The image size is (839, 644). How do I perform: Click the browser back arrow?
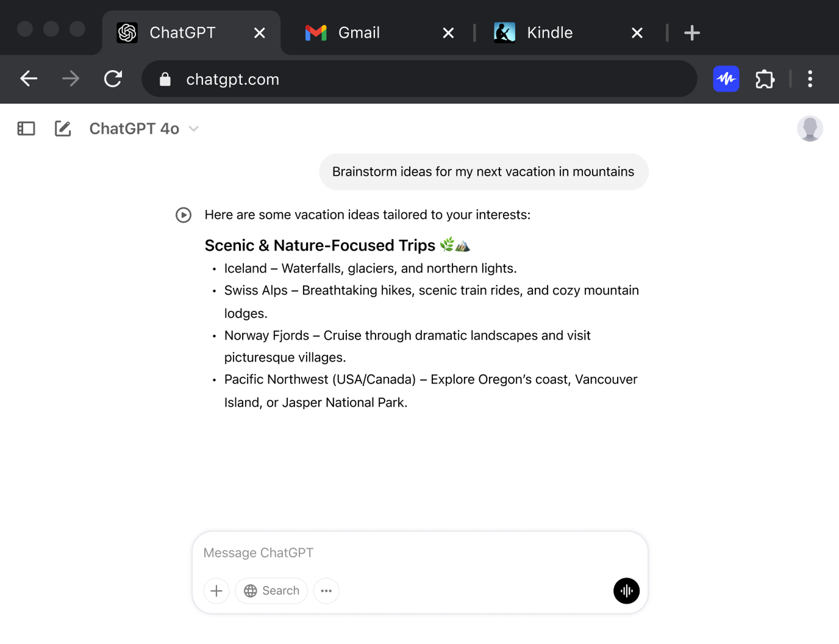click(29, 79)
